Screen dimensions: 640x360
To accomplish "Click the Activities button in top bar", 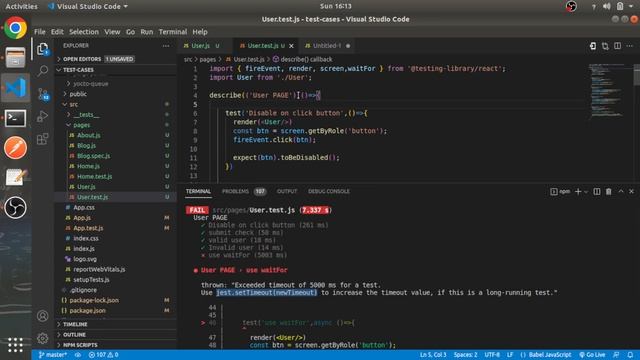I will click(x=21, y=7).
